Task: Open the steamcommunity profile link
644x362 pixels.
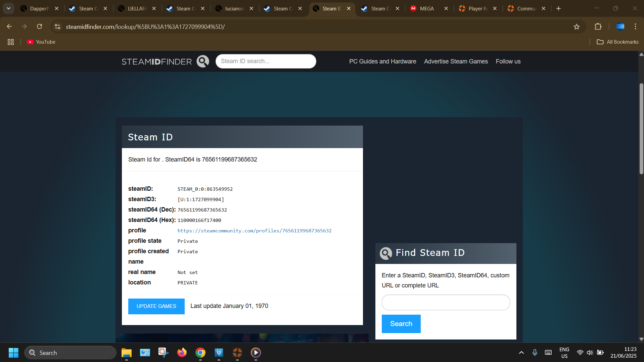Action: [x=255, y=231]
